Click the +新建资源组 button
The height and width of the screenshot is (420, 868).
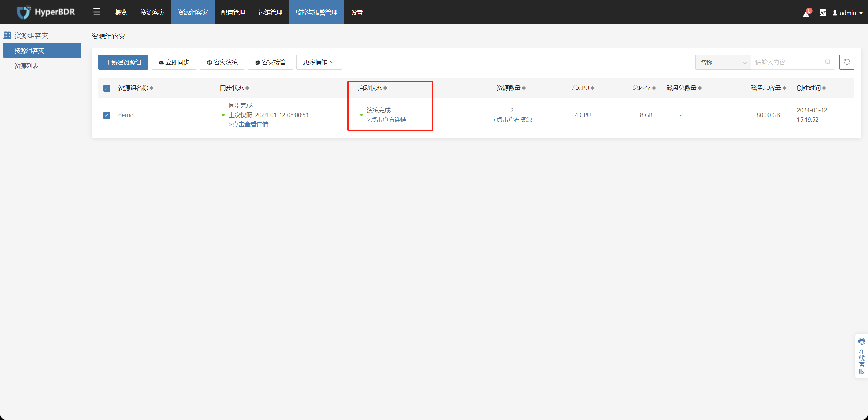(123, 62)
